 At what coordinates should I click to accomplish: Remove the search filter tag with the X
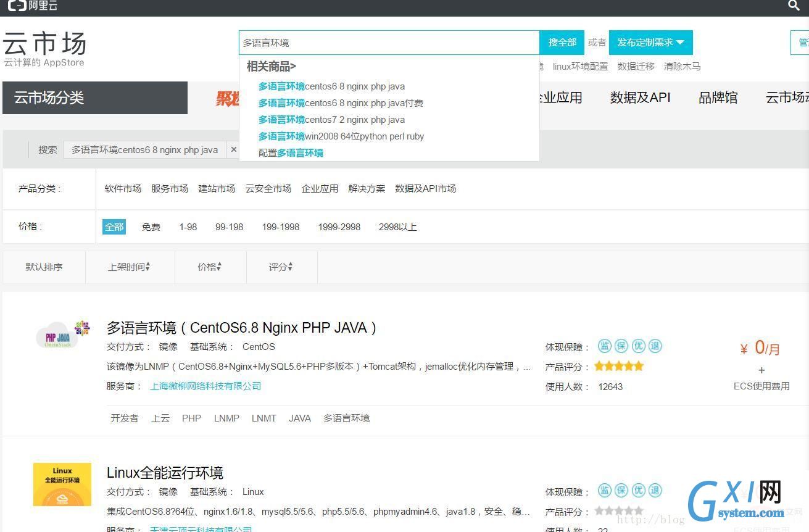click(233, 149)
